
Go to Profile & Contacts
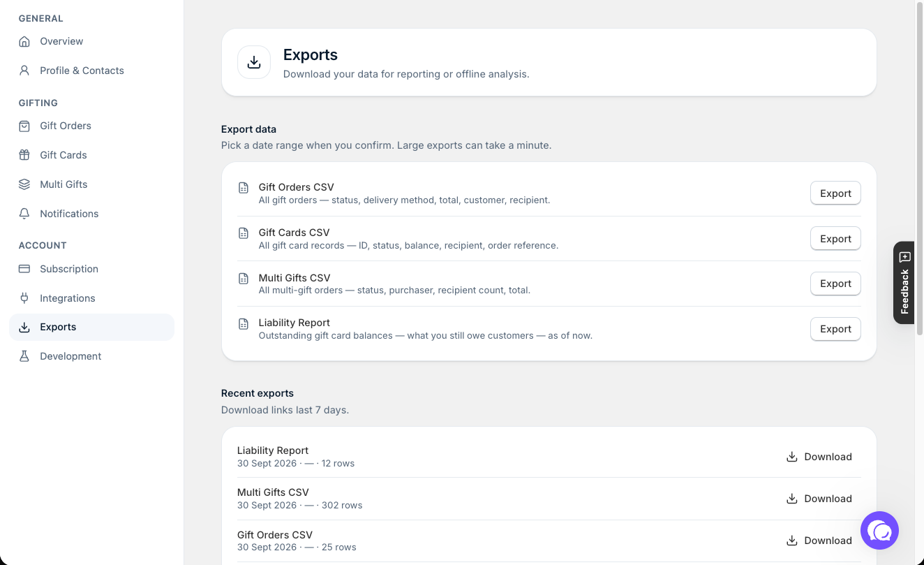pos(91,71)
